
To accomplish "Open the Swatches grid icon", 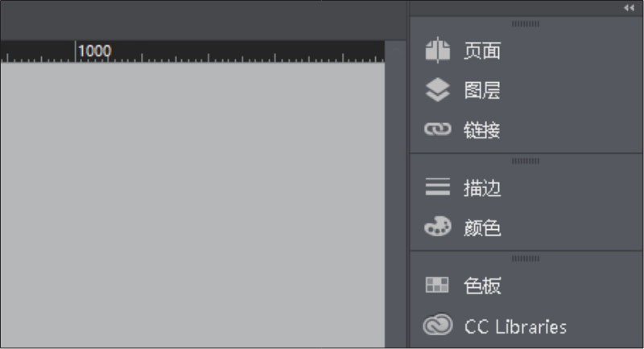I will 437,285.
